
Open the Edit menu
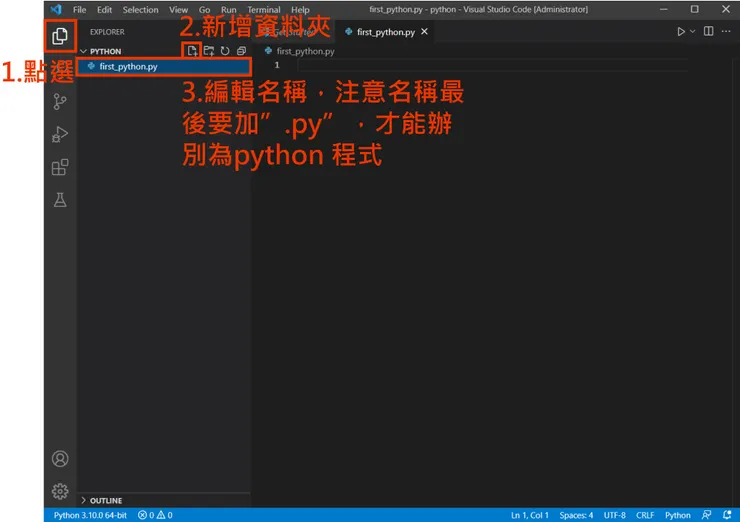pos(104,9)
